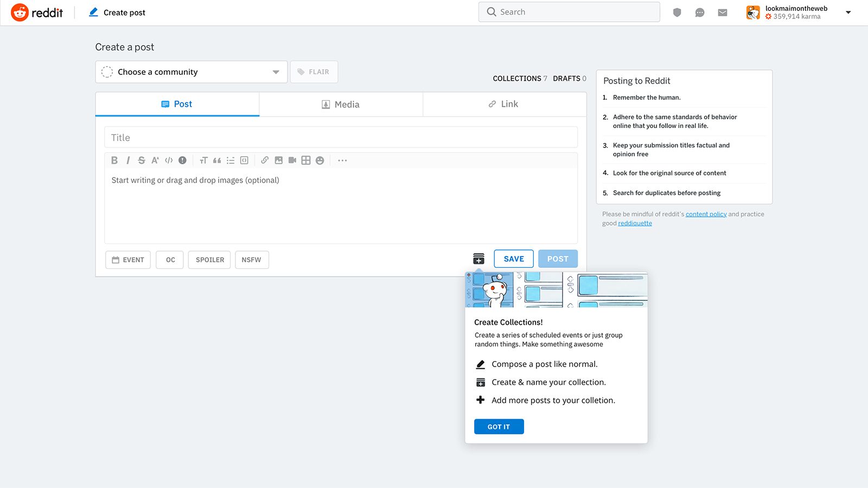Insert a bulleted list
868x488 pixels.
click(231, 160)
